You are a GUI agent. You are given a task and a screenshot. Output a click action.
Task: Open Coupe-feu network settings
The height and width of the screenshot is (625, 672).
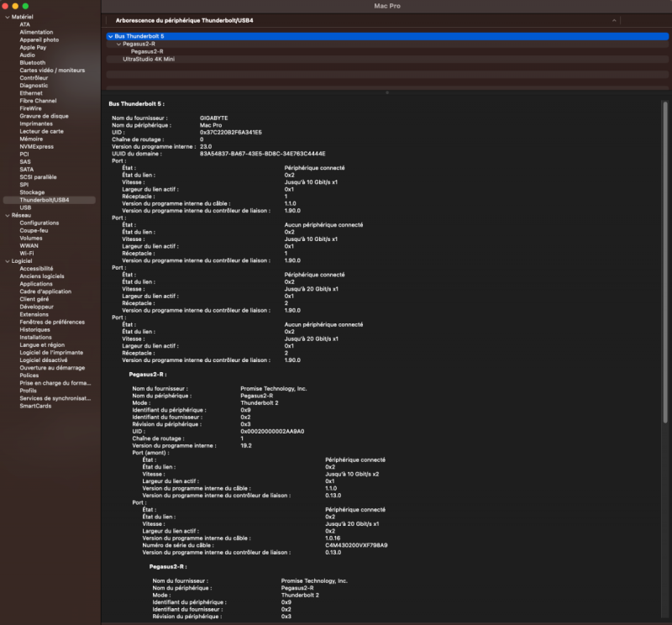[33, 229]
